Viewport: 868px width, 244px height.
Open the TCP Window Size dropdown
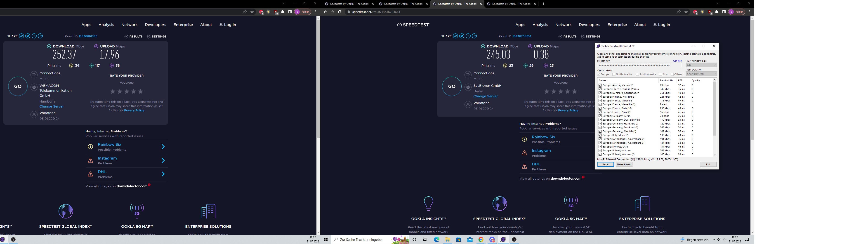pos(701,65)
